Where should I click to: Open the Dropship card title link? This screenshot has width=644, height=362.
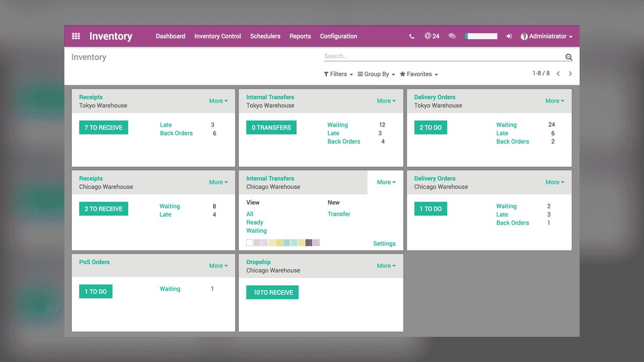259,262
